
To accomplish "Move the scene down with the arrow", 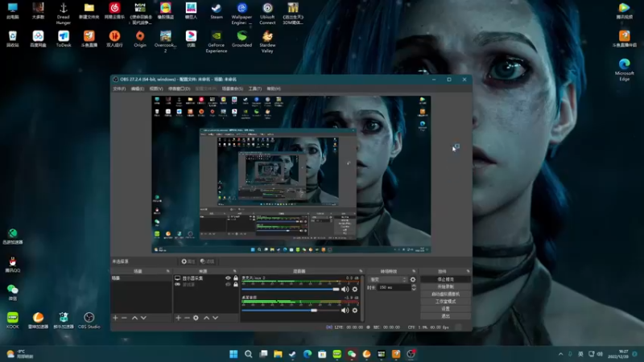I will click(143, 318).
